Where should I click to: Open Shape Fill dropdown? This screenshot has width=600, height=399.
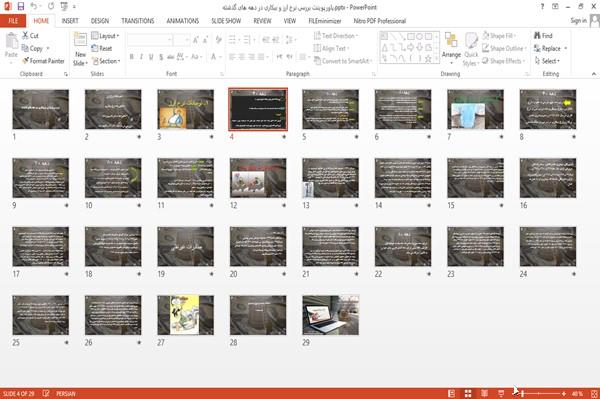click(499, 36)
